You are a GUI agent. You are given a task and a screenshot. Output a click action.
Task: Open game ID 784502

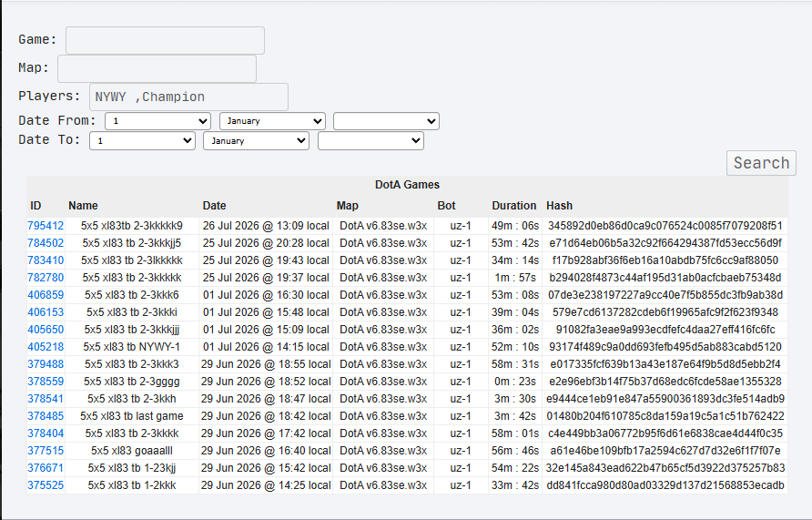(46, 243)
